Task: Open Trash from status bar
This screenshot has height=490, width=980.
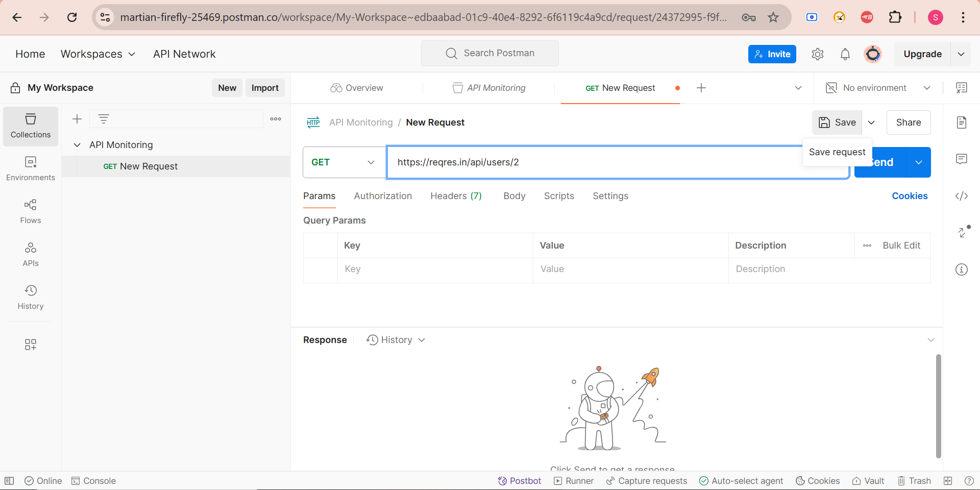Action: [x=914, y=481]
